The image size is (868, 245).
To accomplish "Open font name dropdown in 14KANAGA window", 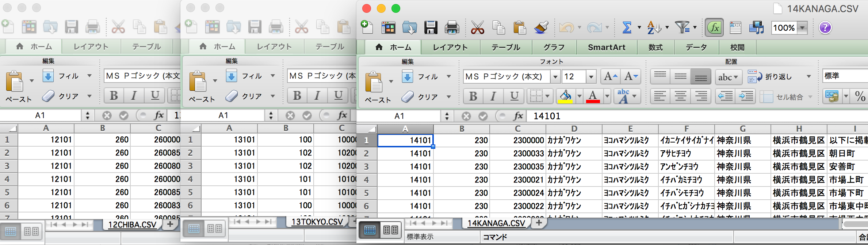I will coord(555,77).
